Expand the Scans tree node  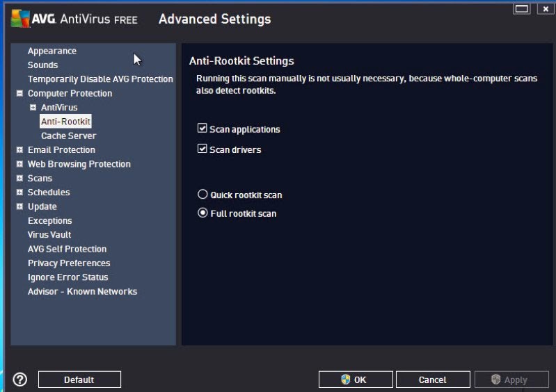20,178
